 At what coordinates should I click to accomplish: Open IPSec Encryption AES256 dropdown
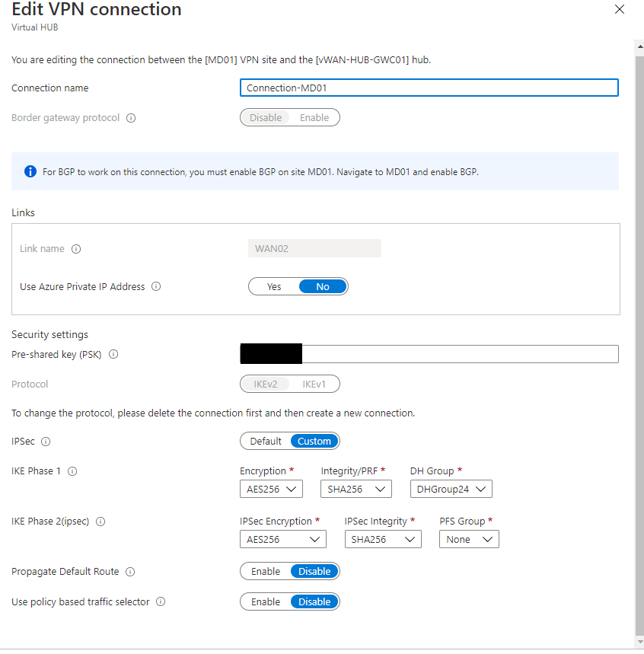(x=282, y=539)
